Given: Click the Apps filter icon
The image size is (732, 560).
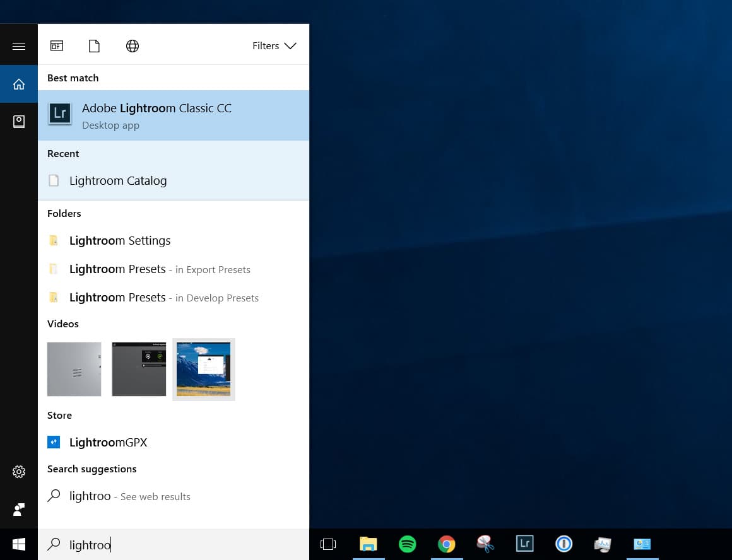Looking at the screenshot, I should pyautogui.click(x=57, y=46).
